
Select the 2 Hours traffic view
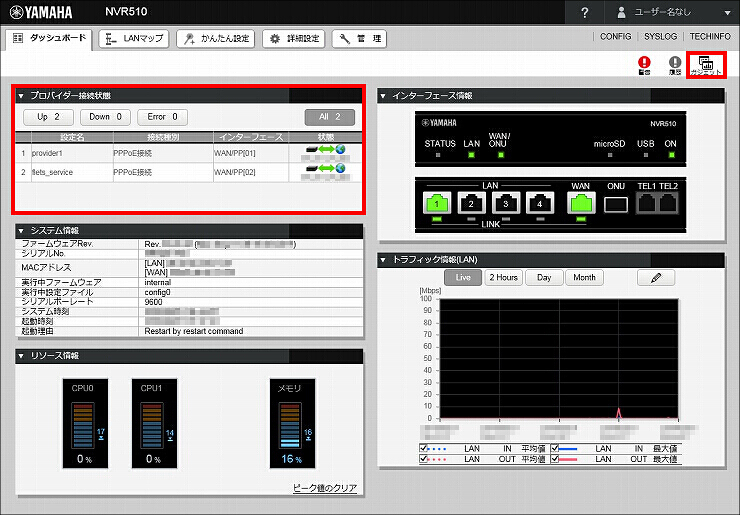503,278
